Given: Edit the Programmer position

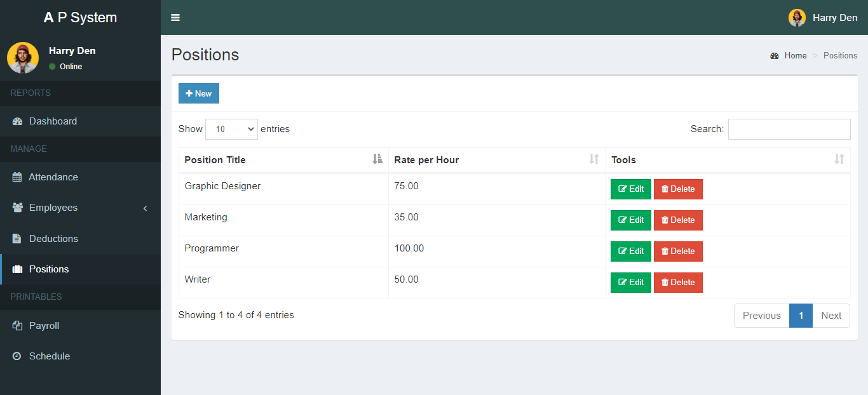Looking at the screenshot, I should [630, 251].
